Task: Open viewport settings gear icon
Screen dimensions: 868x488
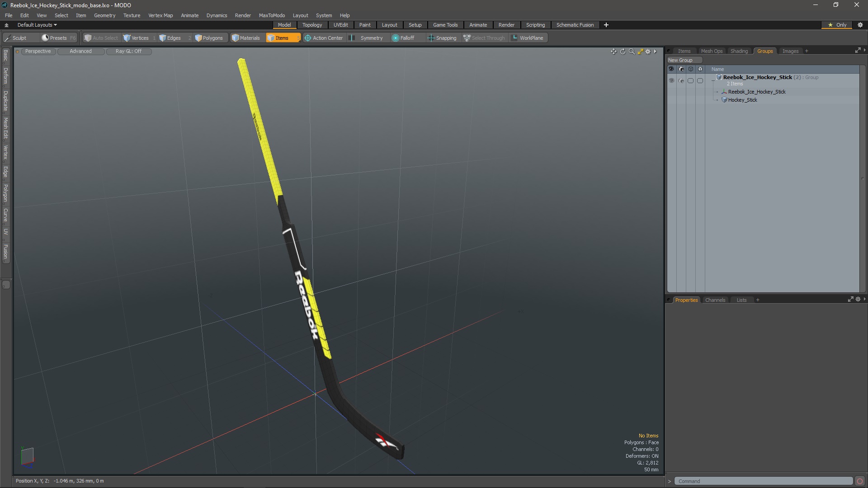Action: click(x=648, y=52)
